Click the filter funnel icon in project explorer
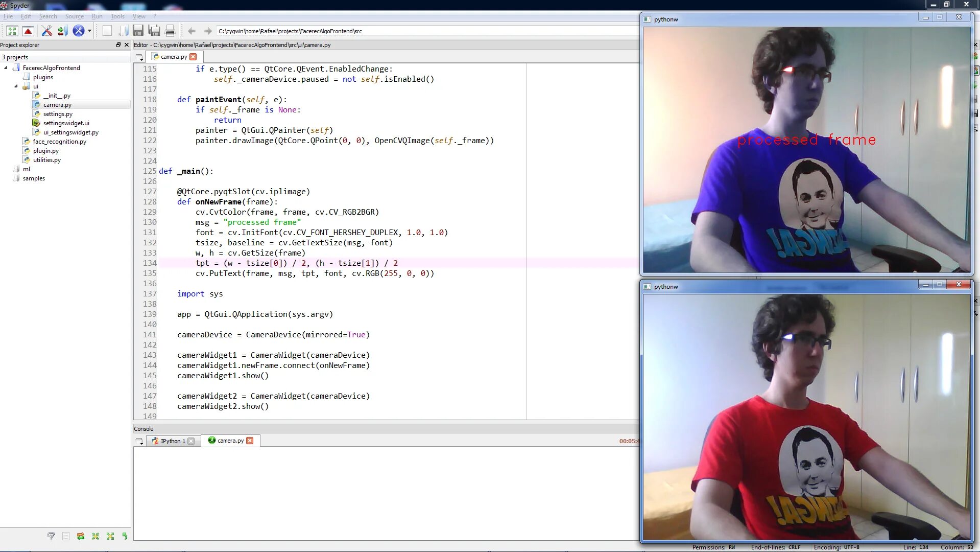 (51, 536)
